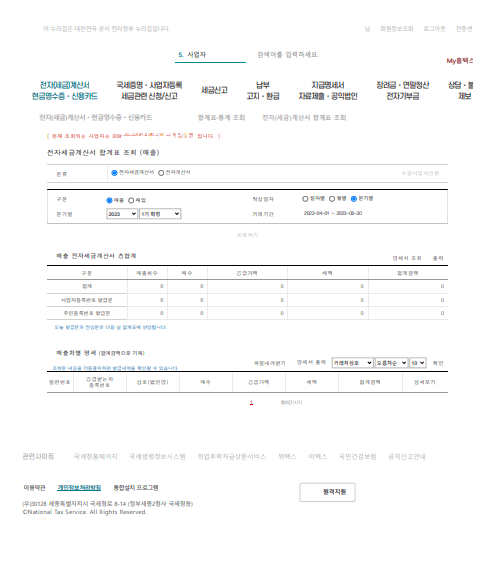Viewport: 495px width, 567px height.
Task: Click the My홈택스 link
Action: point(460,61)
